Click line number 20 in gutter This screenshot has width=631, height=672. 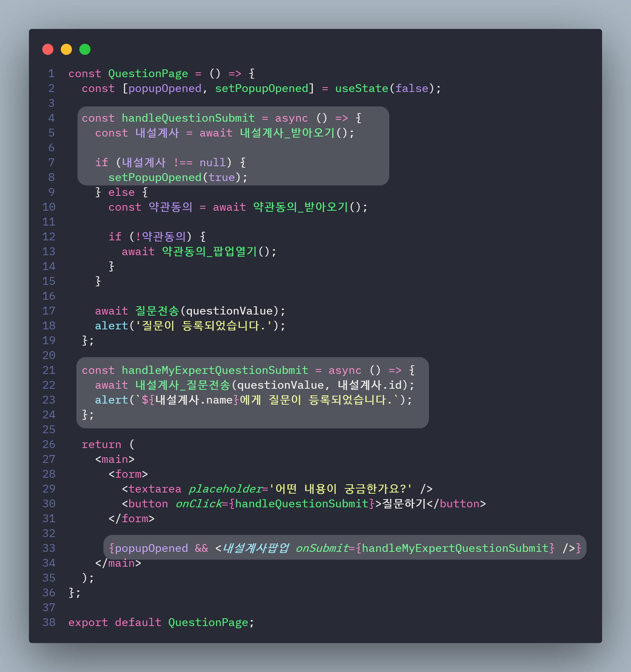tap(49, 356)
